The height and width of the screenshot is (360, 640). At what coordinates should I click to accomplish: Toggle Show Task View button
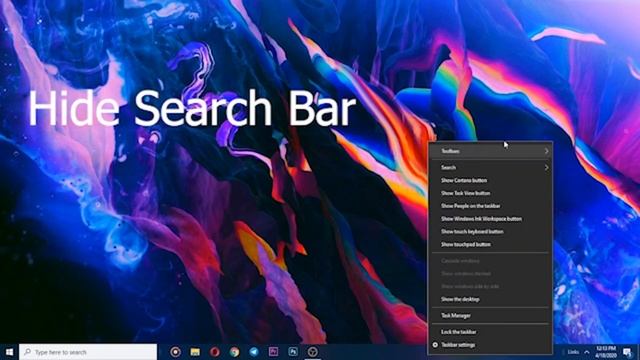(490, 193)
